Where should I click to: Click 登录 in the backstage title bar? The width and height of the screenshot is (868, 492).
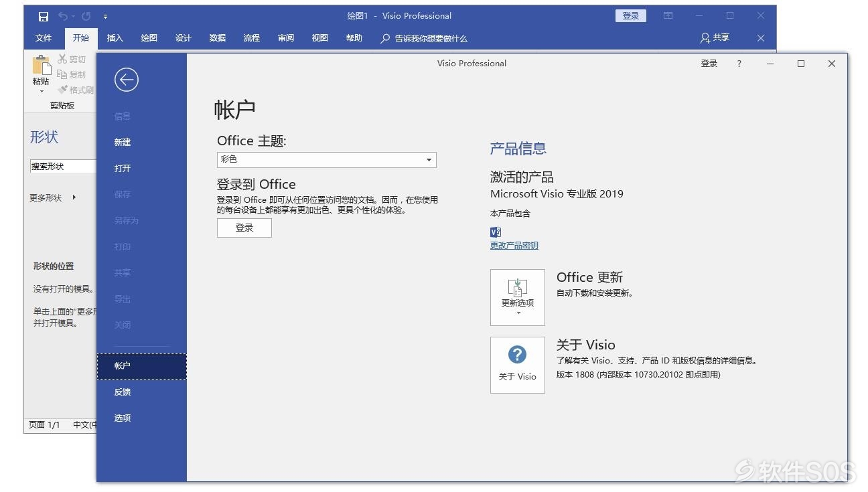pos(709,64)
